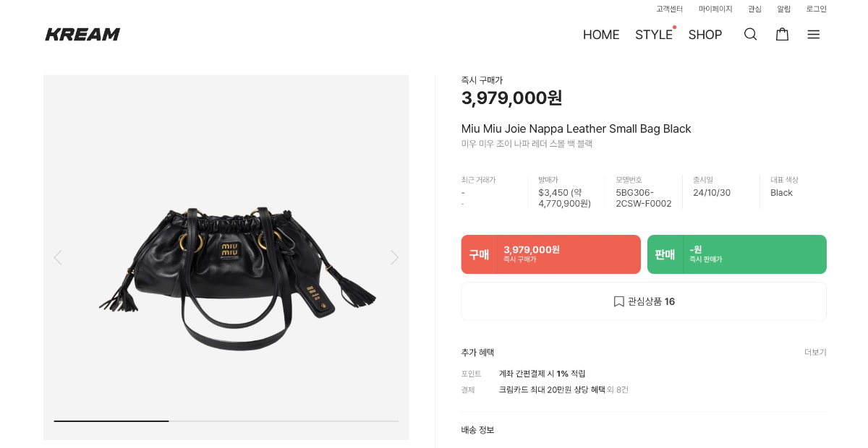Click the KREAM logo

pos(82,34)
